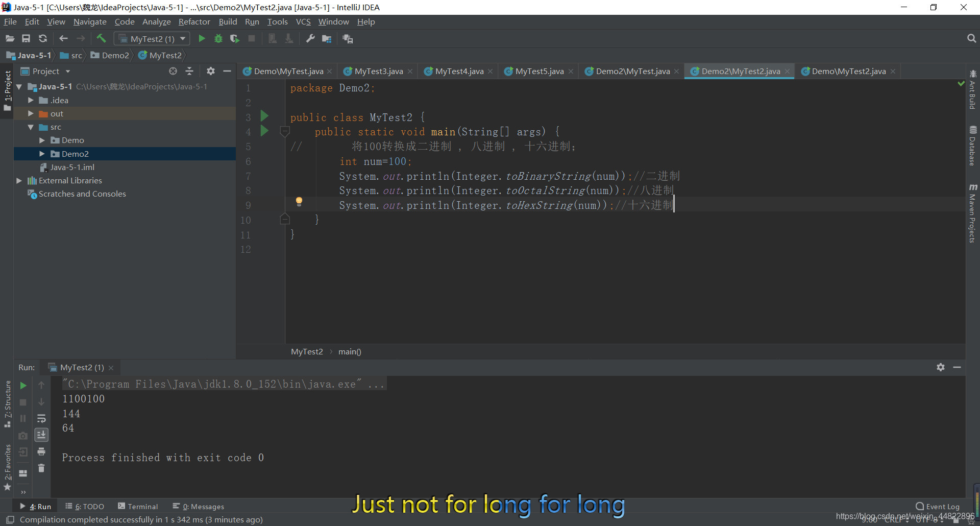
Task: Expand External Libraries node
Action: [19, 180]
